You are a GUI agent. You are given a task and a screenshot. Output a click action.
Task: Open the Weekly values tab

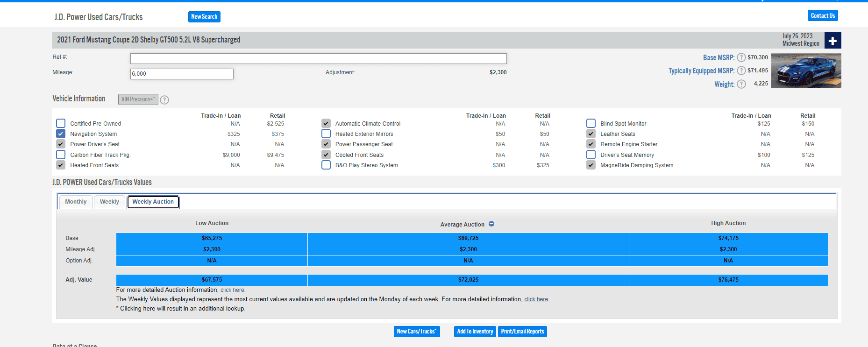(x=109, y=202)
